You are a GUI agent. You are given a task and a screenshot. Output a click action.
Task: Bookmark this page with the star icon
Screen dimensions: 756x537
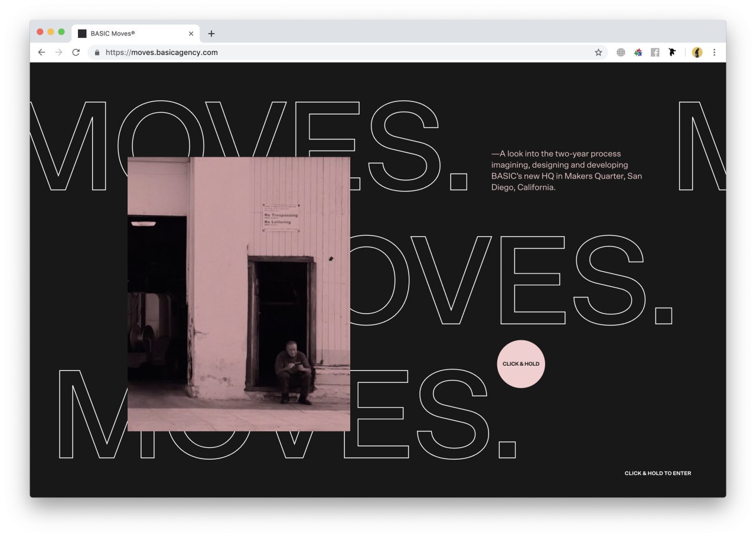point(598,53)
